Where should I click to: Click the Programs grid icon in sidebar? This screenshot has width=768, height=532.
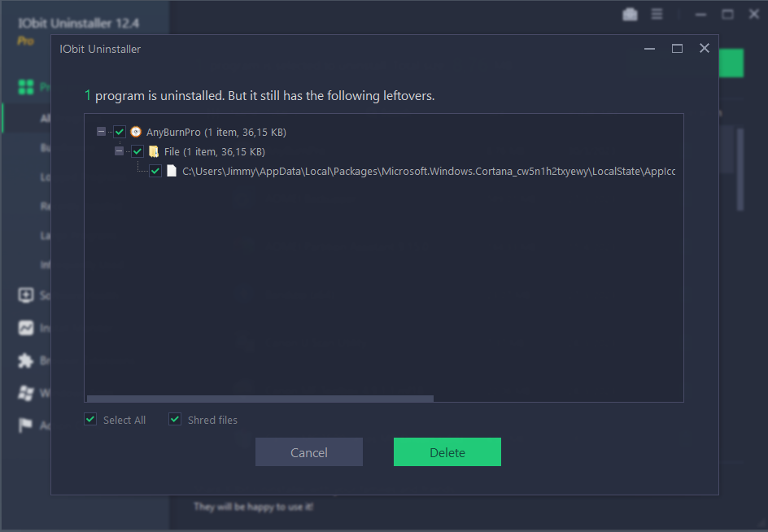point(26,87)
